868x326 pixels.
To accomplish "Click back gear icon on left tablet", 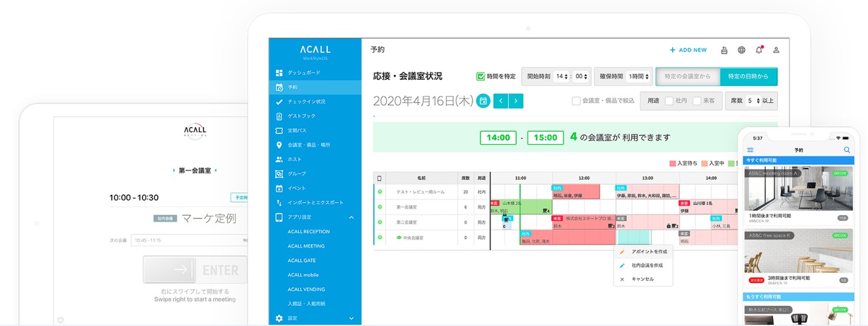I will 60,320.
